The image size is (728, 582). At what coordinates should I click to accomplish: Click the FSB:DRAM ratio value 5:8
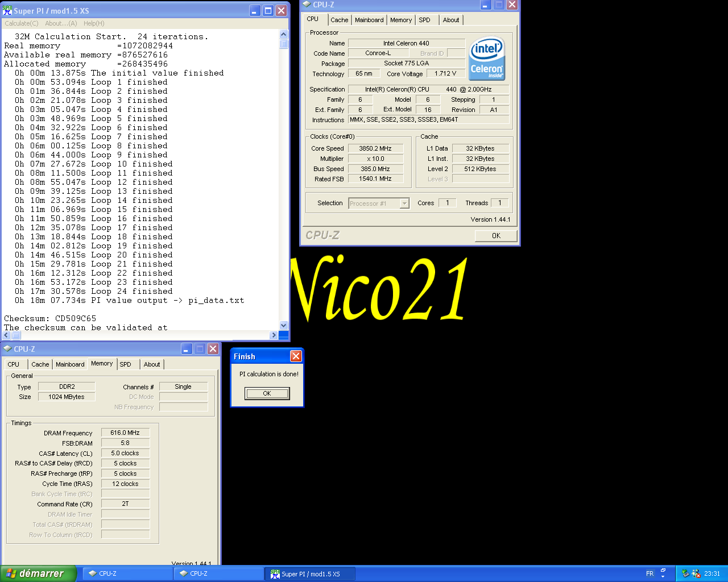(125, 443)
